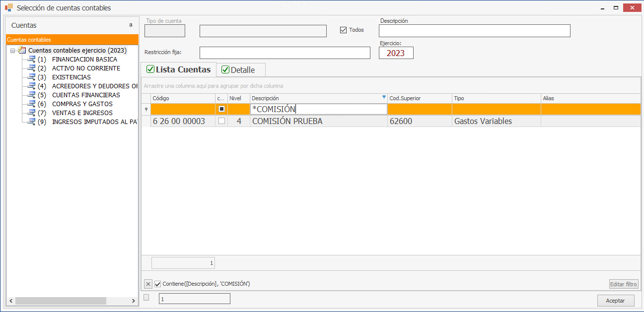Image resolution: width=644 pixels, height=312 pixels.
Task: Click the CUENTAS FINANCIERAS account group icon
Action: tap(32, 95)
